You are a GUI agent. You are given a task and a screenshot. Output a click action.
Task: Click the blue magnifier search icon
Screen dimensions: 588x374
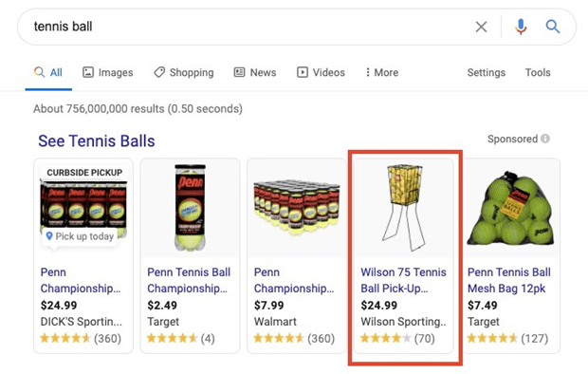(x=552, y=27)
